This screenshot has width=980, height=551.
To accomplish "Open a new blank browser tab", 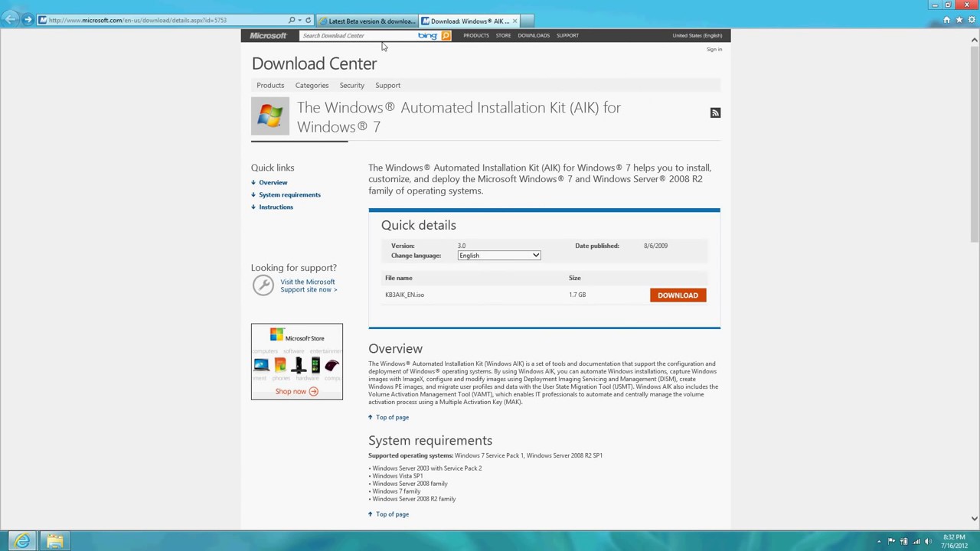I will pos(527,21).
